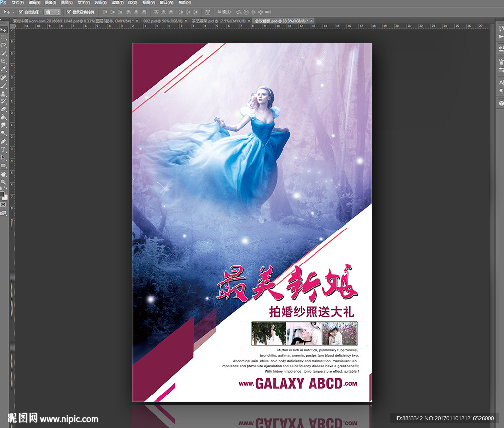Image resolution: width=504 pixels, height=428 pixels.
Task: Select the Zoom tool in the toolbox
Action: pyautogui.click(x=4, y=182)
